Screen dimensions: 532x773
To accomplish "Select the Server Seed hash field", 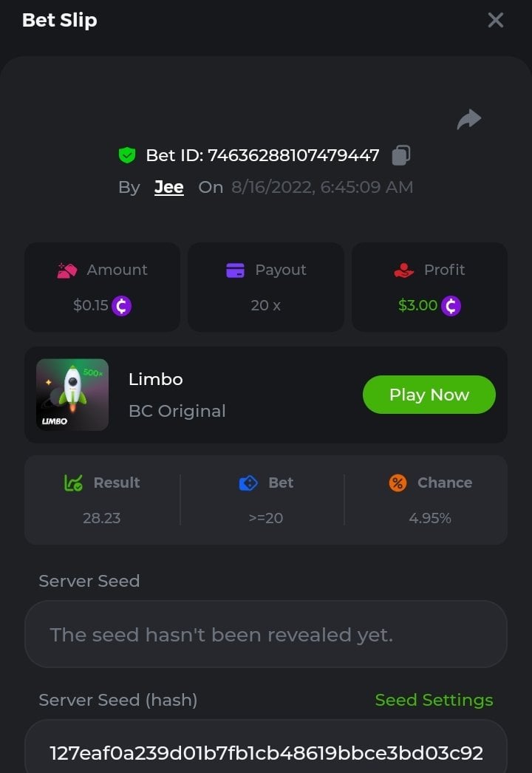I will pyautogui.click(x=266, y=752).
